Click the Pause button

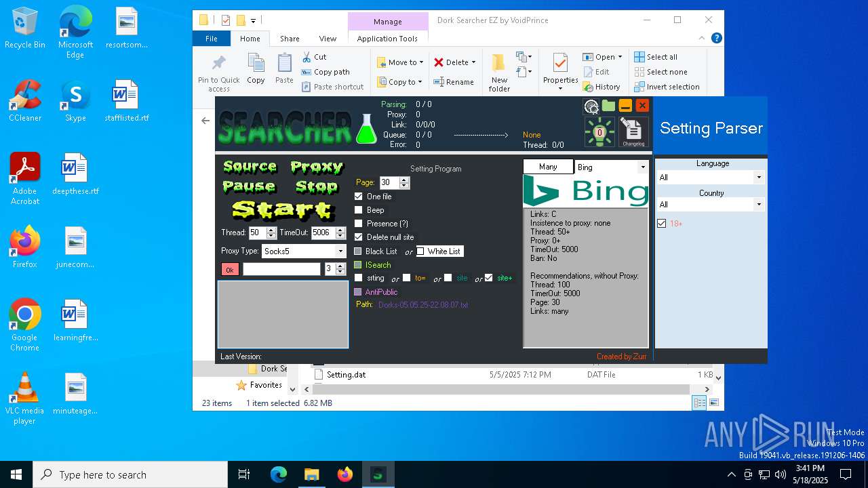(x=249, y=186)
